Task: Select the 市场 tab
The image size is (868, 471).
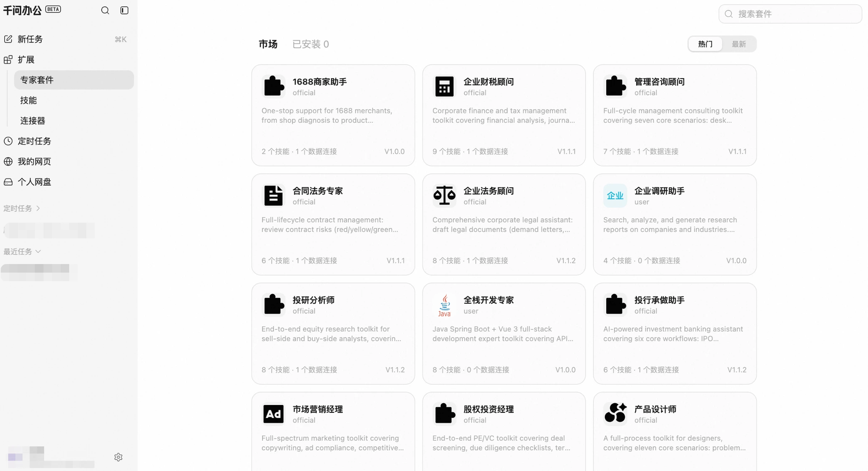Action: coord(268,44)
